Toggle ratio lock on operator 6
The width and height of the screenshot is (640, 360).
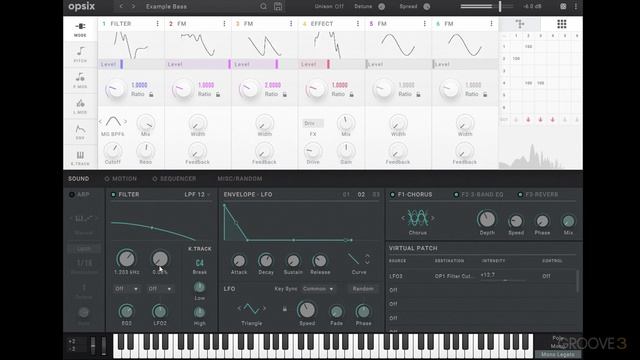point(485,94)
